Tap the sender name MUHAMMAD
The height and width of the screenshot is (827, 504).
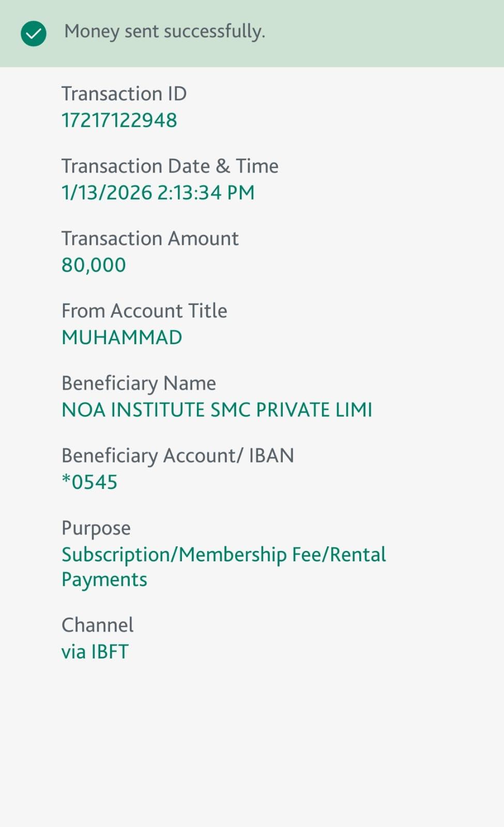click(122, 338)
